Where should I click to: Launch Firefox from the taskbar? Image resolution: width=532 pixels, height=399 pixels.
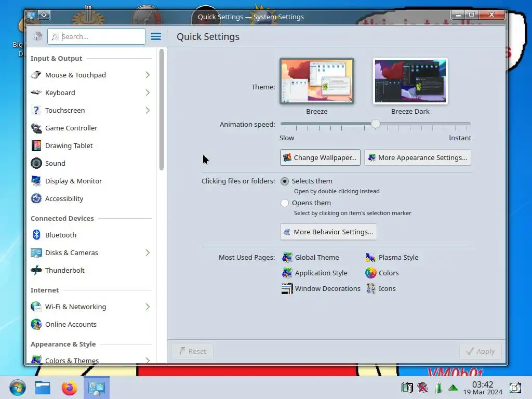[x=69, y=388]
